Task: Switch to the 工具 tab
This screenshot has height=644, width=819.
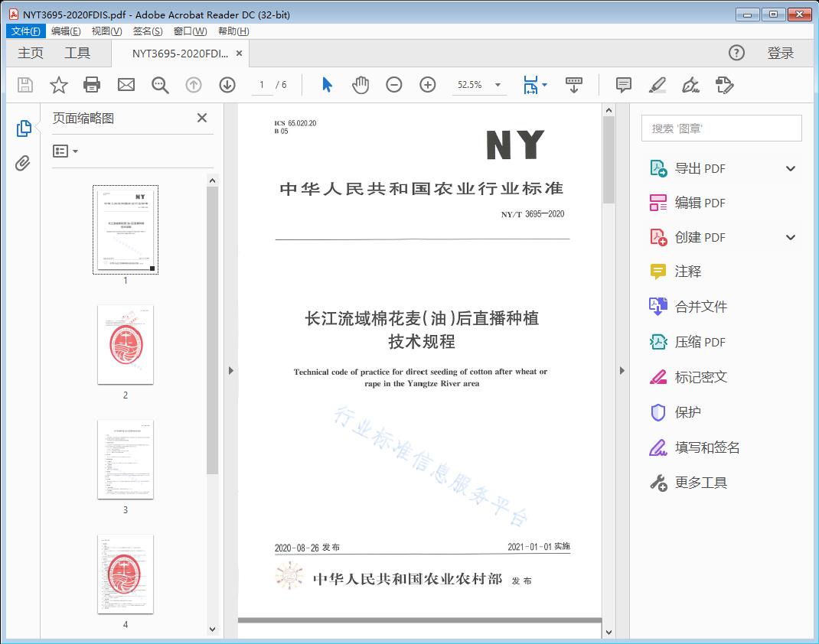Action: coord(77,53)
